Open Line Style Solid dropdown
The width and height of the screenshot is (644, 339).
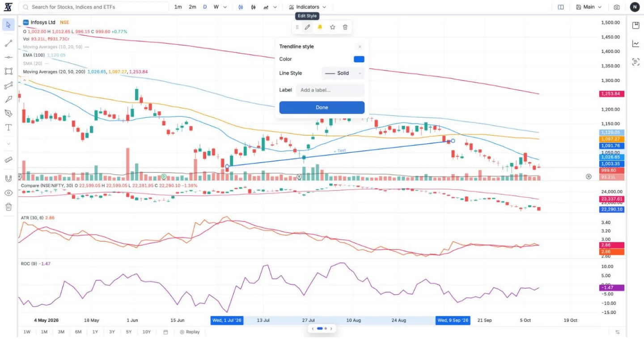pyautogui.click(x=343, y=73)
